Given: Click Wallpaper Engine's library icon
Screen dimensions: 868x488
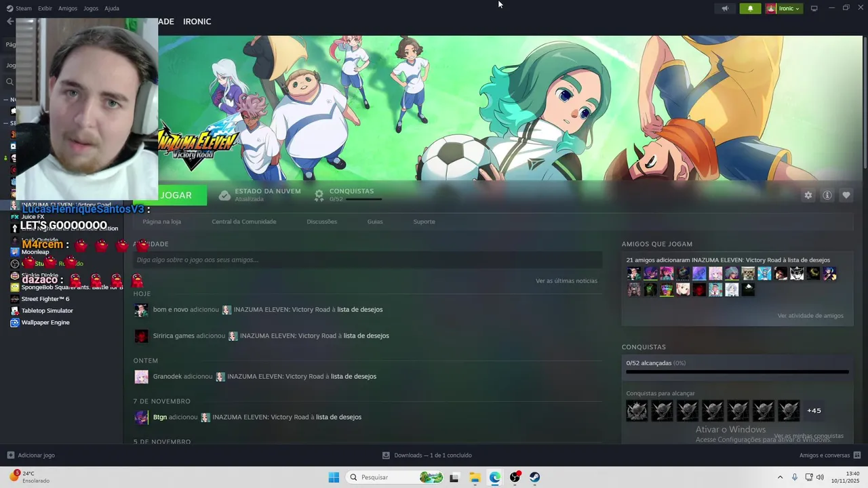Looking at the screenshot, I should click(14, 323).
